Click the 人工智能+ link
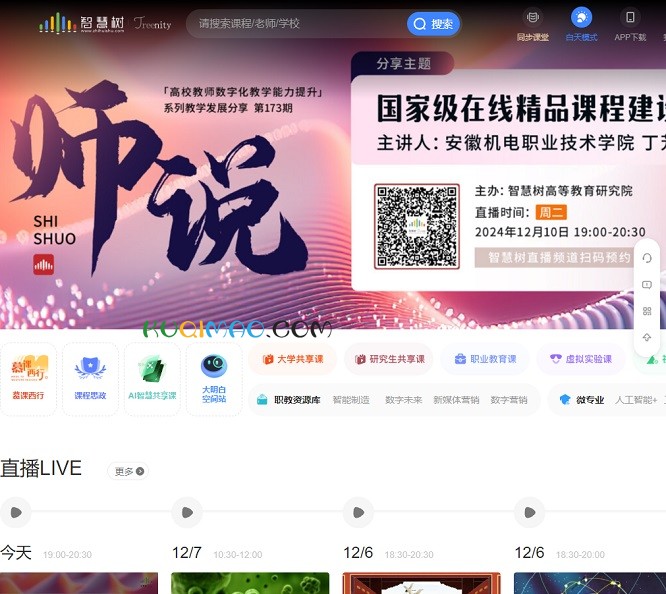 coord(636,400)
